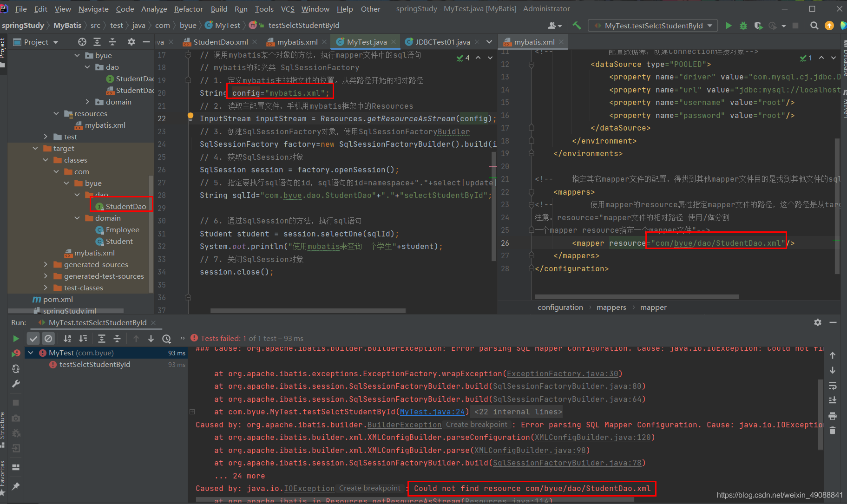Hide the Project tool window
The width and height of the screenshot is (847, 504).
(x=146, y=42)
